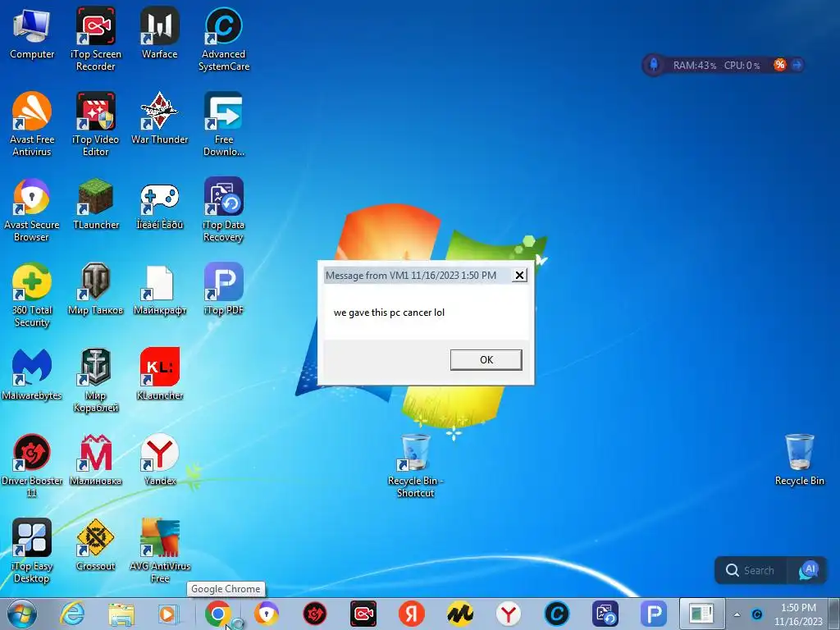Screen dimensions: 840x630
Task: Open the Warface game shortcut
Action: [160, 33]
